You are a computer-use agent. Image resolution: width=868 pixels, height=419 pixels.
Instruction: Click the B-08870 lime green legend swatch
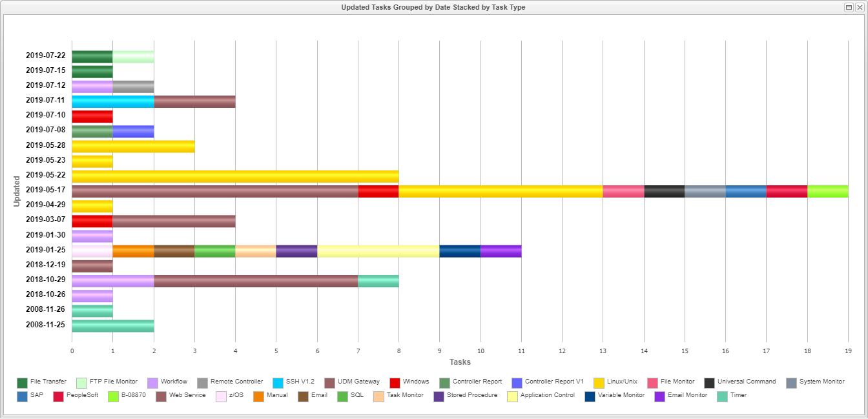coord(113,396)
